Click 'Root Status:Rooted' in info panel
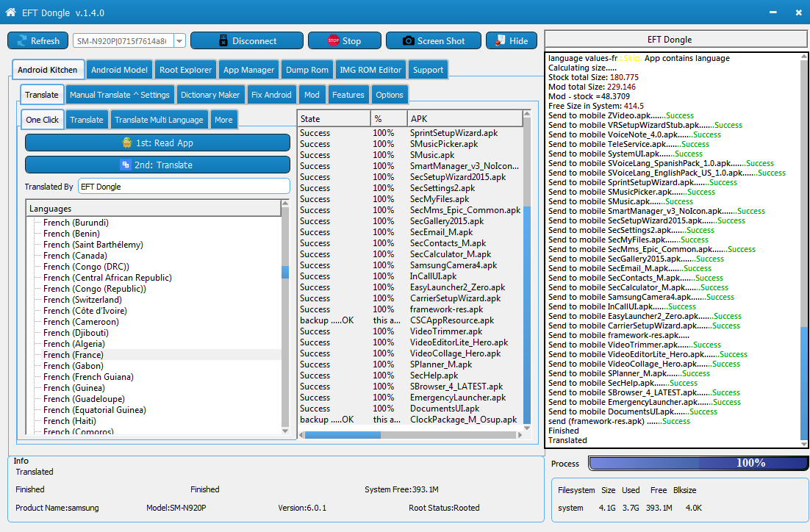 (444, 508)
